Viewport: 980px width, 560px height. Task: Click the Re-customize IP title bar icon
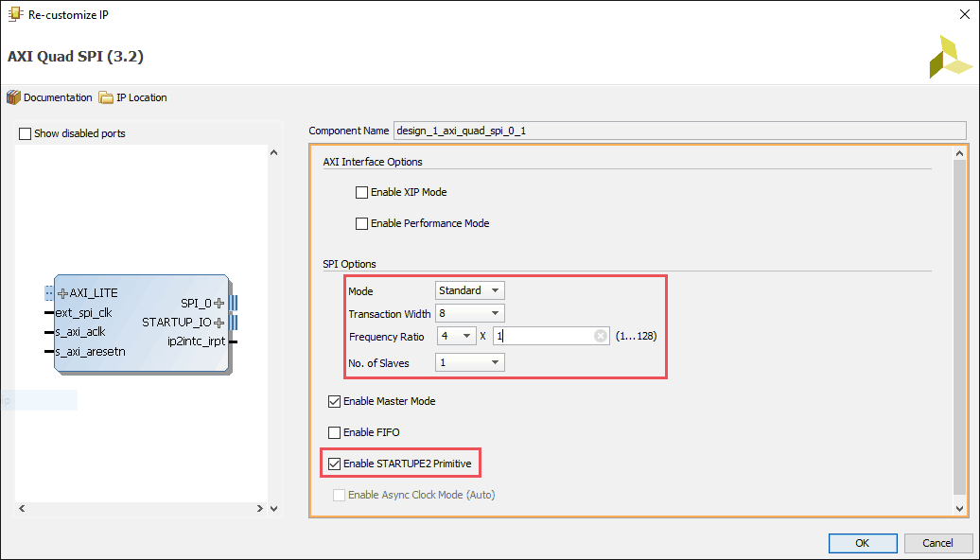tap(15, 14)
